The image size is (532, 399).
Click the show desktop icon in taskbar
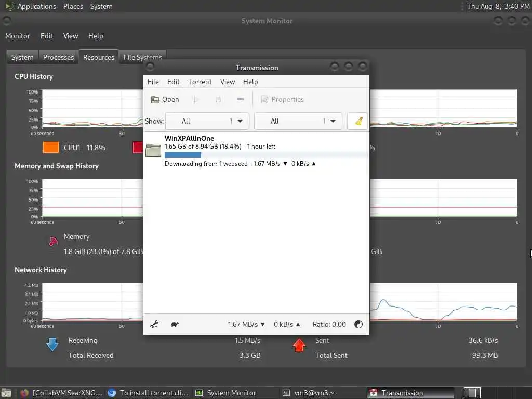point(6,393)
